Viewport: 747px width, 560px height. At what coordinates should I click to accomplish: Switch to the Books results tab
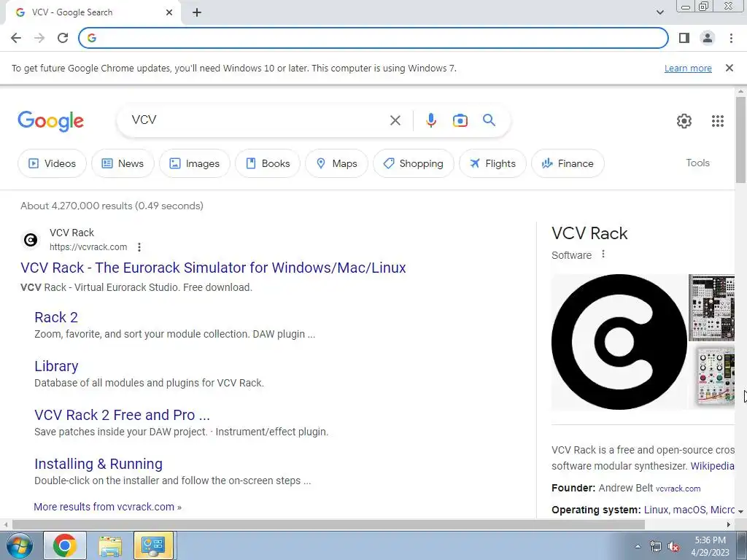point(267,163)
